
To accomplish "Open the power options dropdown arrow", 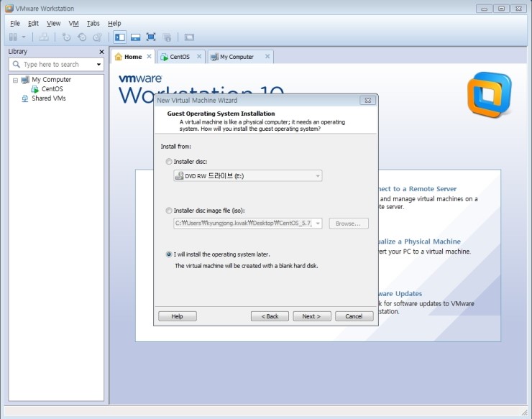I will 24,37.
